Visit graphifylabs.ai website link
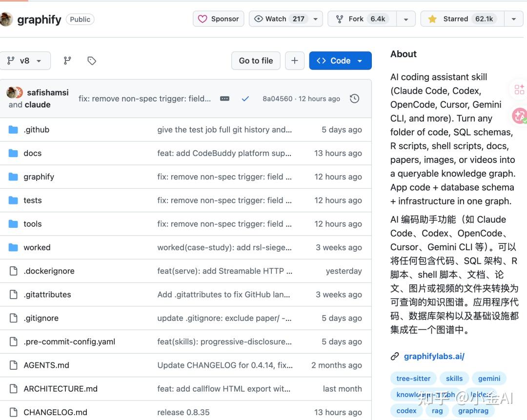The height and width of the screenshot is (420, 527). click(x=434, y=357)
